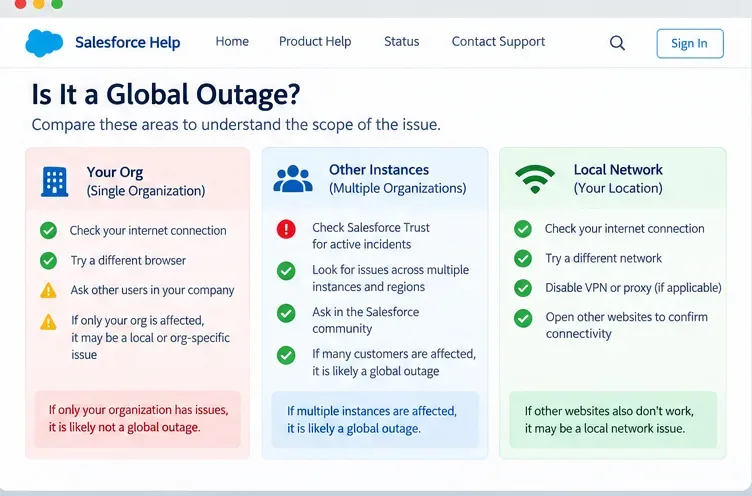Click the red 'likely not a global outage' note
This screenshot has height=496, width=752.
tap(138, 419)
